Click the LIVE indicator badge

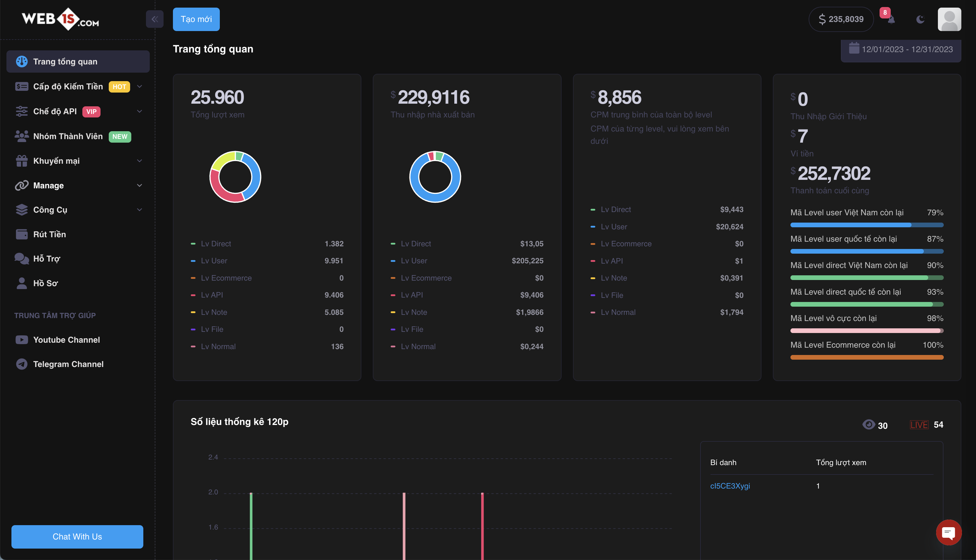[x=919, y=425]
